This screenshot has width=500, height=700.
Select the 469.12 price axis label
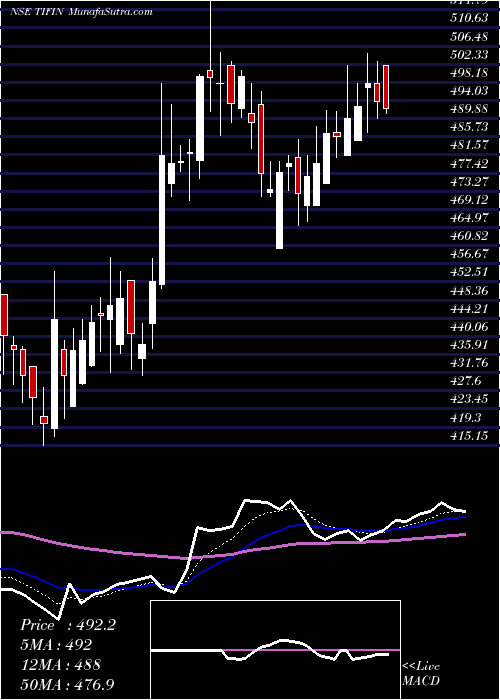(x=469, y=200)
